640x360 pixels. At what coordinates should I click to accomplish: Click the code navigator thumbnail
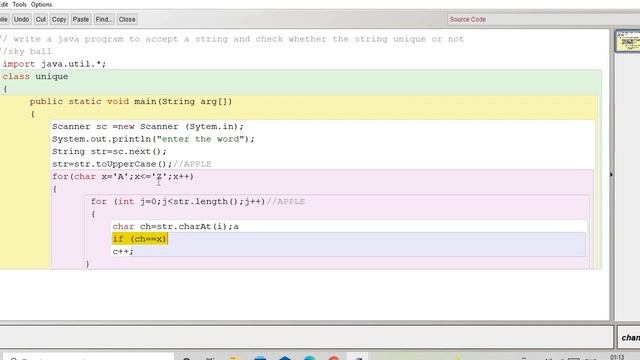[x=627, y=41]
